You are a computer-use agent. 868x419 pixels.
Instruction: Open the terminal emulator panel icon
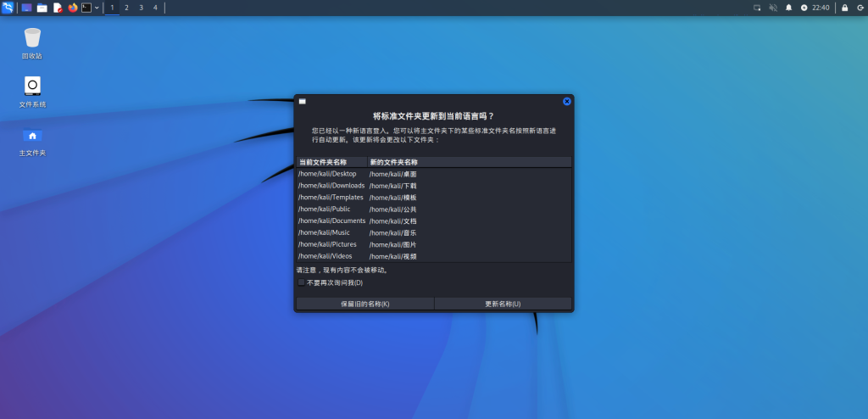(86, 8)
